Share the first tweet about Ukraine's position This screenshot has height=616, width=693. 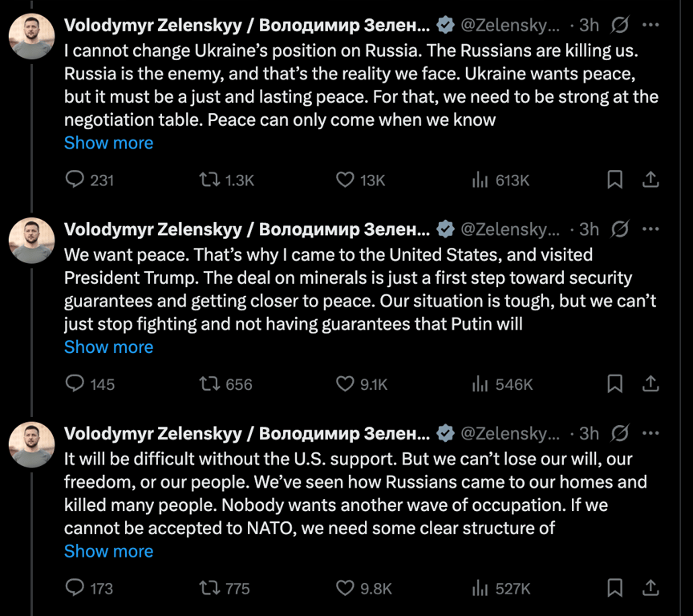point(651,180)
